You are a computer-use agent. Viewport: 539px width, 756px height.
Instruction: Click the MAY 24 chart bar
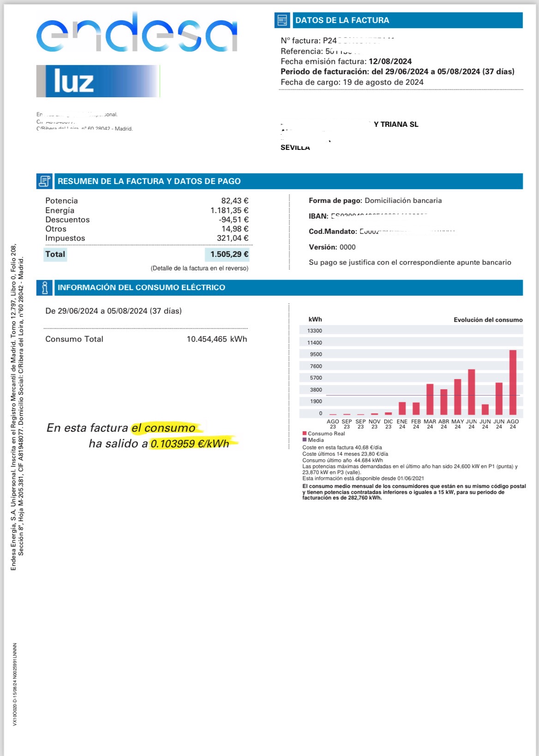tap(457, 397)
